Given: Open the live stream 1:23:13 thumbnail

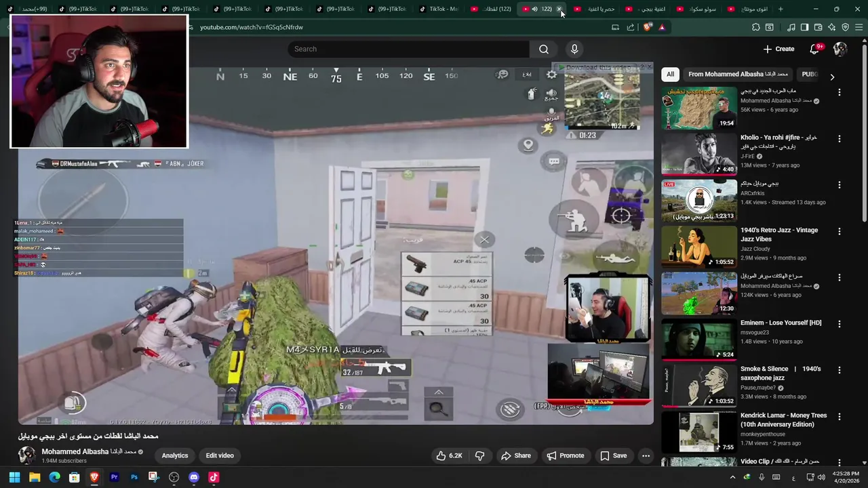Looking at the screenshot, I should coord(699,201).
